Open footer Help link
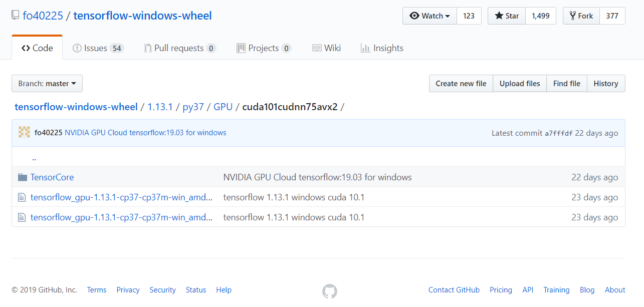 coord(224,290)
